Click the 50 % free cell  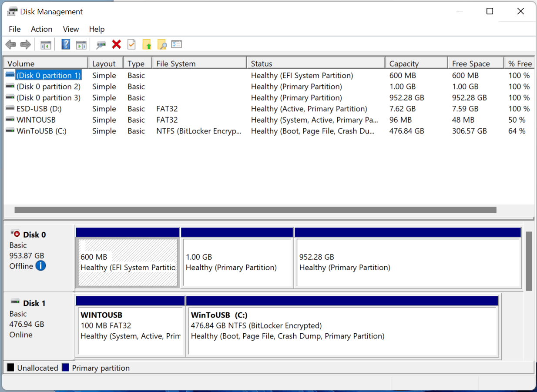pos(517,120)
